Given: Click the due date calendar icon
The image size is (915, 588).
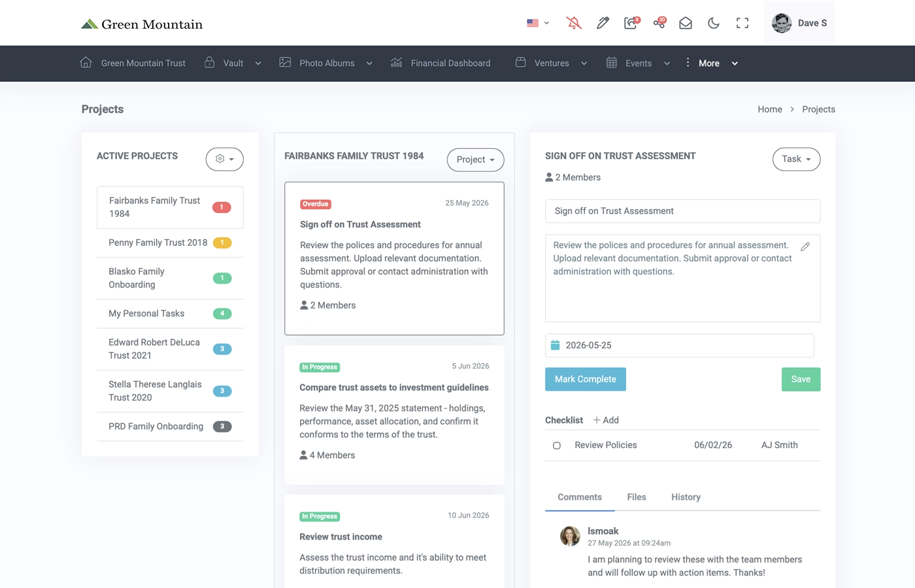Looking at the screenshot, I should (555, 345).
